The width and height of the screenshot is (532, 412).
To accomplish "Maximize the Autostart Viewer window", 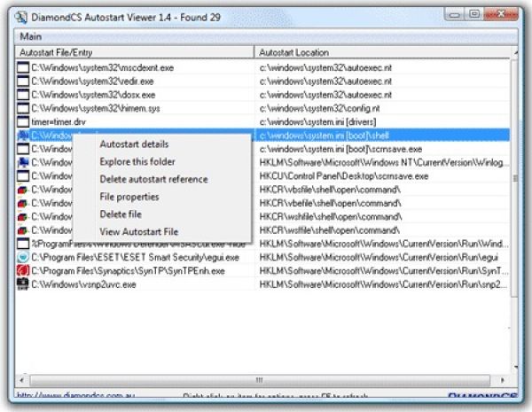I will click(x=474, y=14).
